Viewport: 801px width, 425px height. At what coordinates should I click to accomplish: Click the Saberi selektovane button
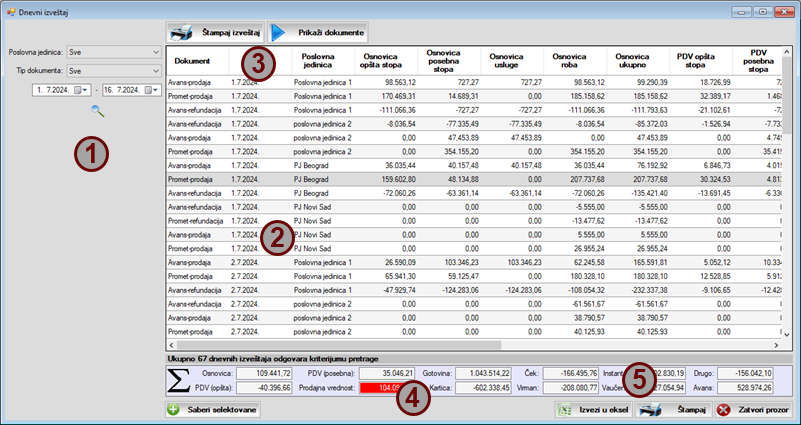[x=213, y=410]
